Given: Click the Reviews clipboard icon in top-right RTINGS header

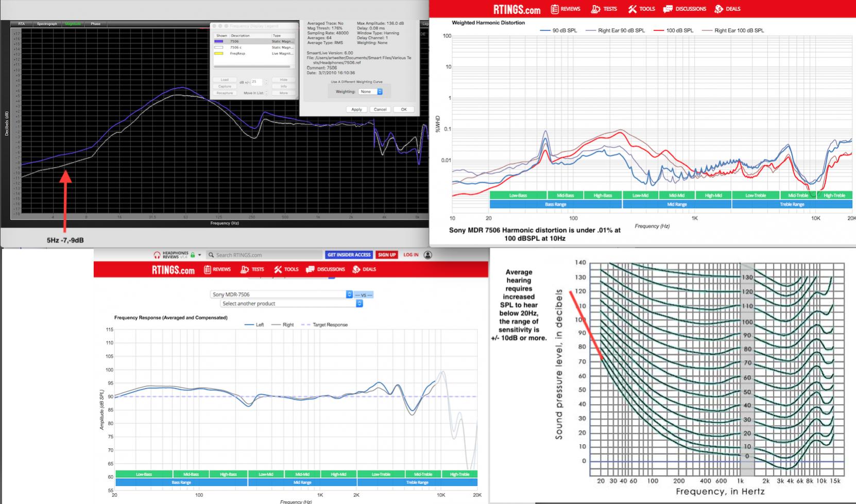Looking at the screenshot, I should (555, 9).
